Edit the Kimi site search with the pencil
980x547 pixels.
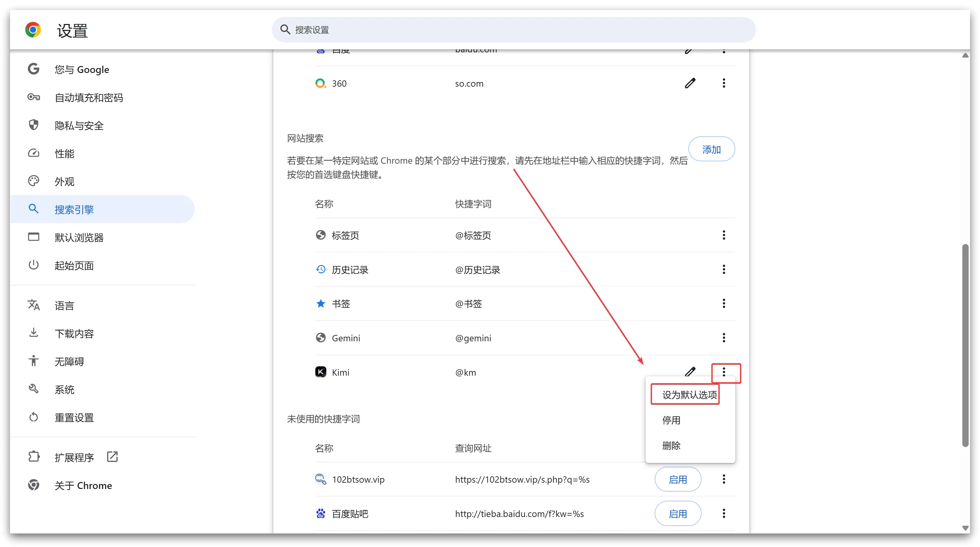[x=690, y=372]
